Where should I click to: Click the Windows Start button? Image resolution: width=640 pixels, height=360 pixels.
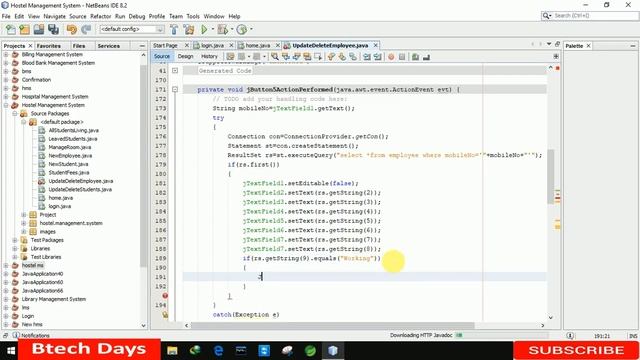click(x=11, y=350)
